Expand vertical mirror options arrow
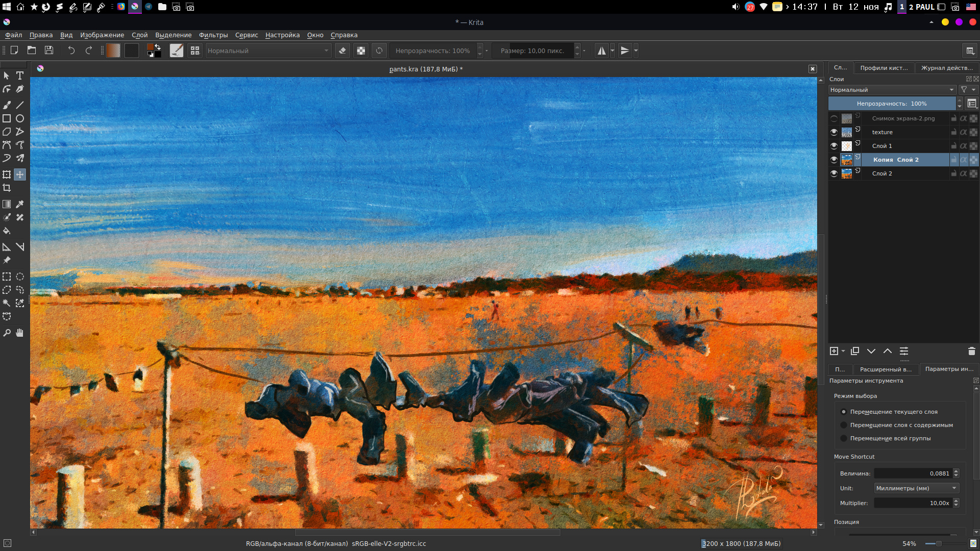This screenshot has width=980, height=551. click(636, 51)
